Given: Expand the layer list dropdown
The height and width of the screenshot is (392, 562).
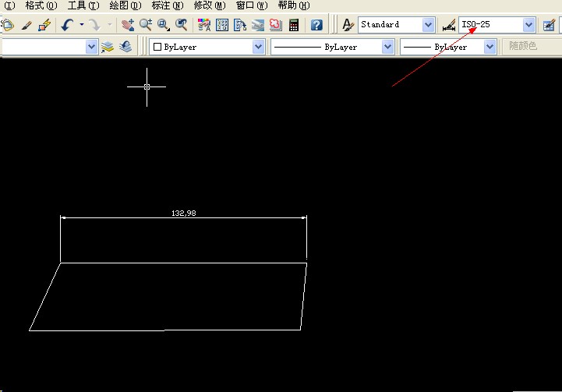Looking at the screenshot, I should [91, 47].
